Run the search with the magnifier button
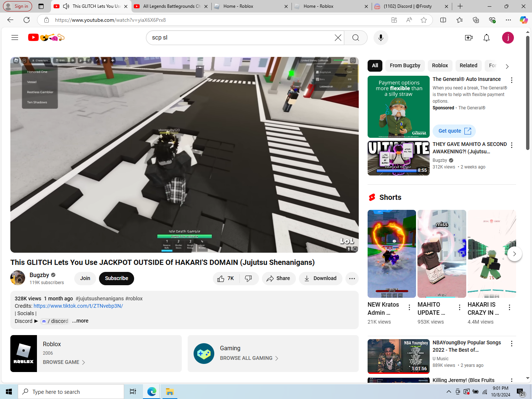The image size is (532, 399). point(355,38)
